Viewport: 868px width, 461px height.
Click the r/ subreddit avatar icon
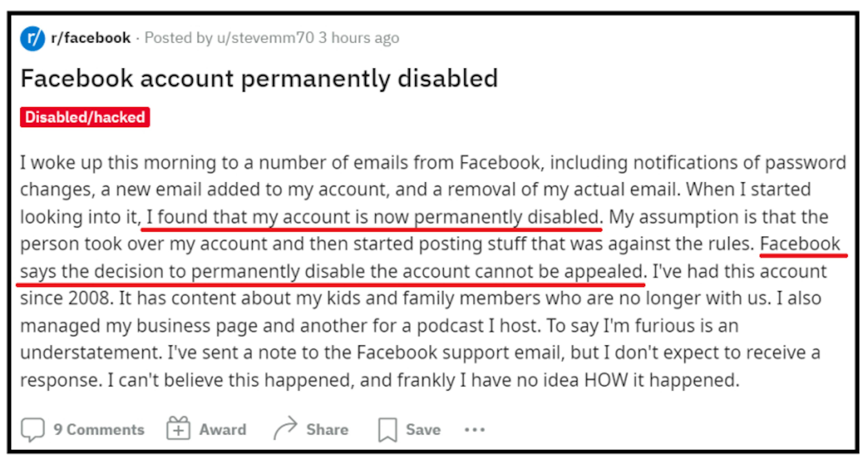(x=32, y=38)
